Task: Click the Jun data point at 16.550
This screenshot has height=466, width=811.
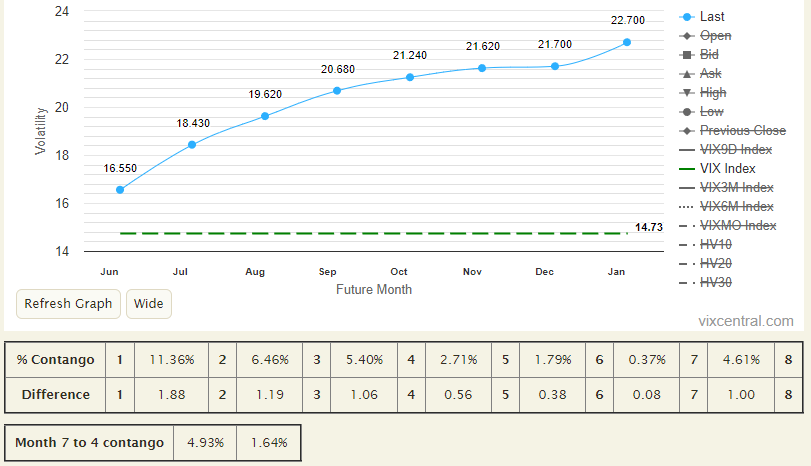Action: [120, 189]
